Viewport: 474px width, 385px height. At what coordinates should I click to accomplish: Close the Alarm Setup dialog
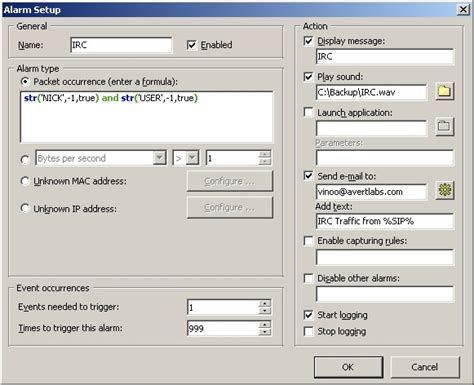click(x=463, y=9)
